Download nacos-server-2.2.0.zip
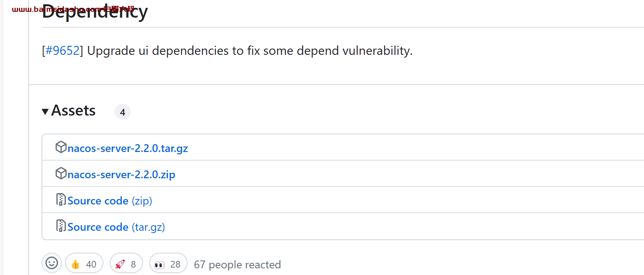The width and height of the screenshot is (644, 275). [x=121, y=175]
